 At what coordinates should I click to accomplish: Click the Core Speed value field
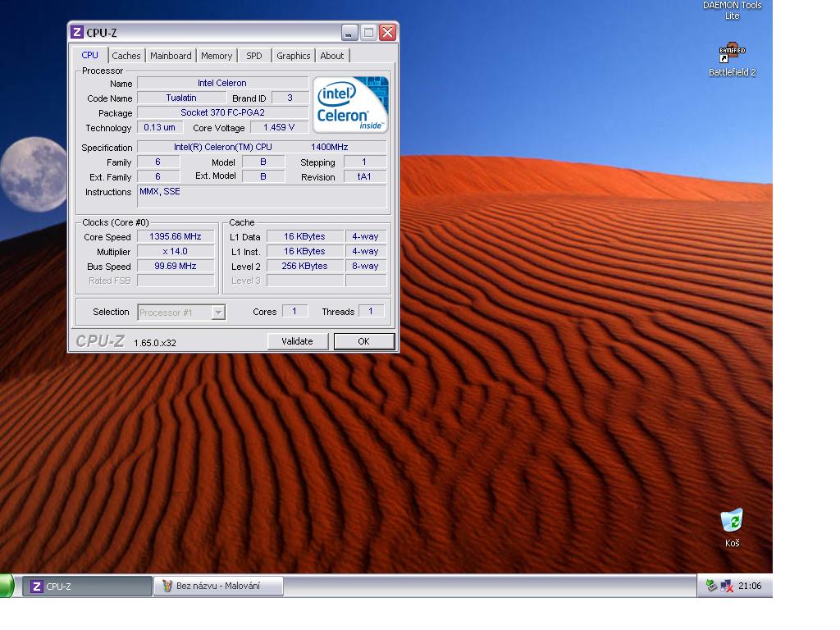[176, 237]
